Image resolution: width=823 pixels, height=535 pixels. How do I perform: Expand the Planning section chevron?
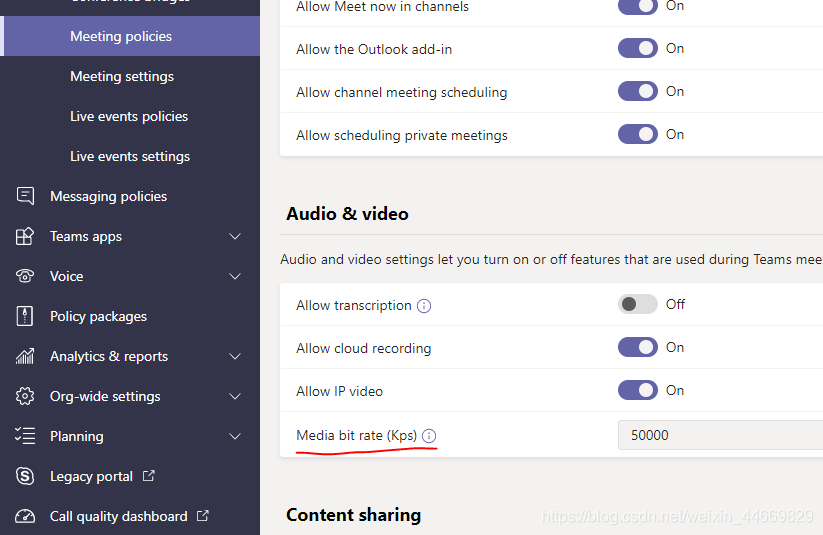(235, 436)
